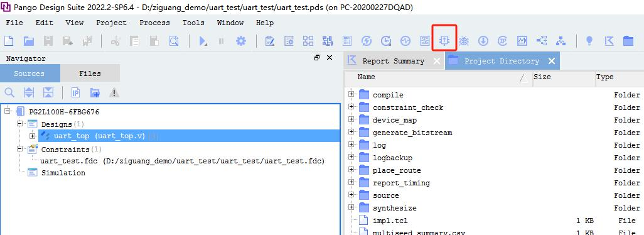The image size is (644, 235).
Task: Collapse the Constraints tree node
Action: [19, 149]
